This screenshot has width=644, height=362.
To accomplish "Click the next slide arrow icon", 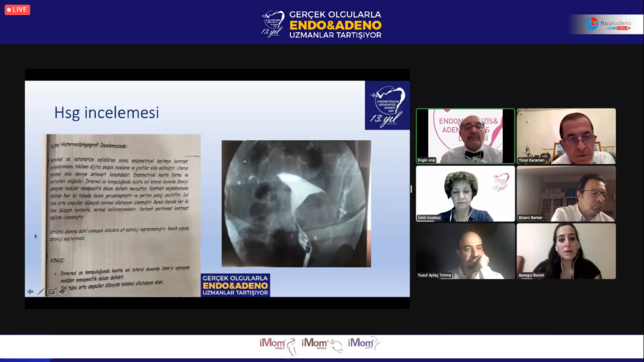I will (62, 292).
